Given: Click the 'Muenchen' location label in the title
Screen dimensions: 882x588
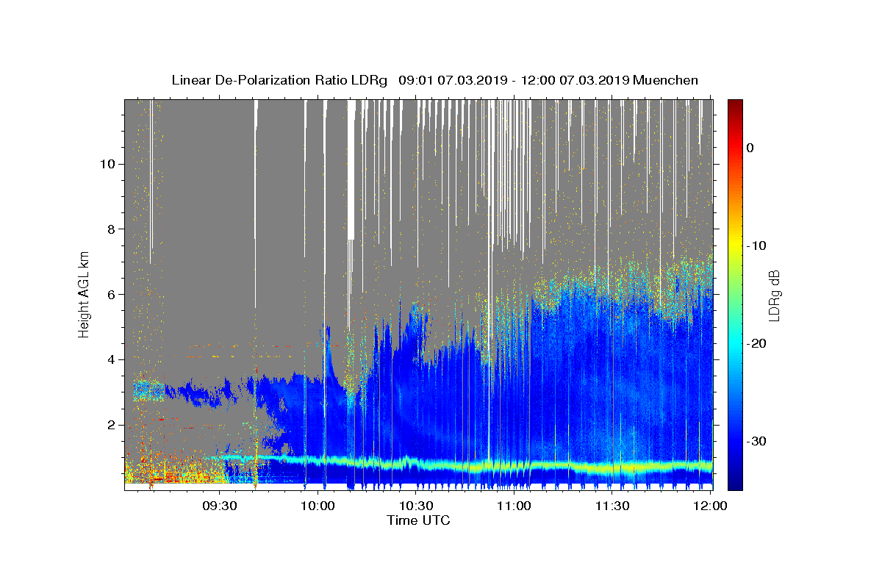Looking at the screenshot, I should 666,80.
